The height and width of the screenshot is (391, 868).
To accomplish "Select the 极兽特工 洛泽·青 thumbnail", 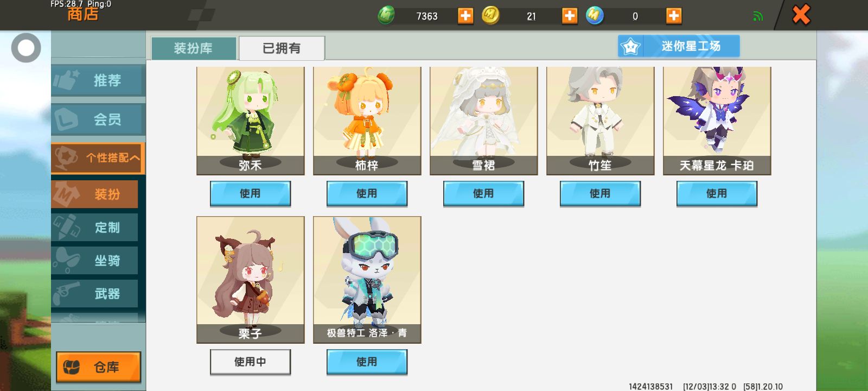I will point(367,280).
